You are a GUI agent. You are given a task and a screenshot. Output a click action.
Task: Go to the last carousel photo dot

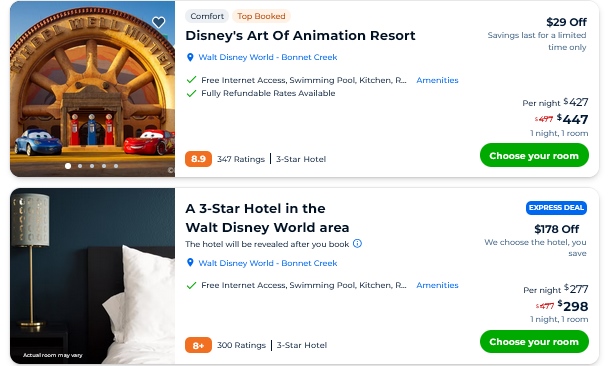point(116,166)
